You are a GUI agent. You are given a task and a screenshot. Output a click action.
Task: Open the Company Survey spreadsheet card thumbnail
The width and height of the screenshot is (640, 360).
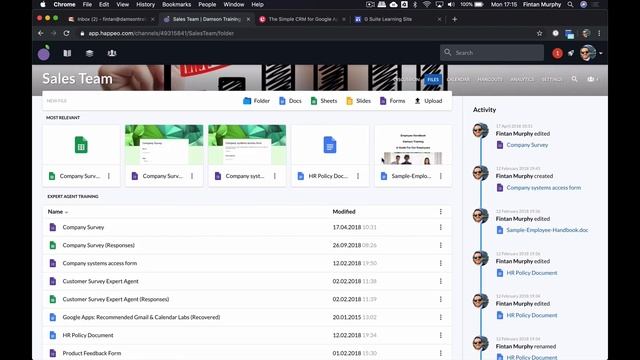click(81, 145)
